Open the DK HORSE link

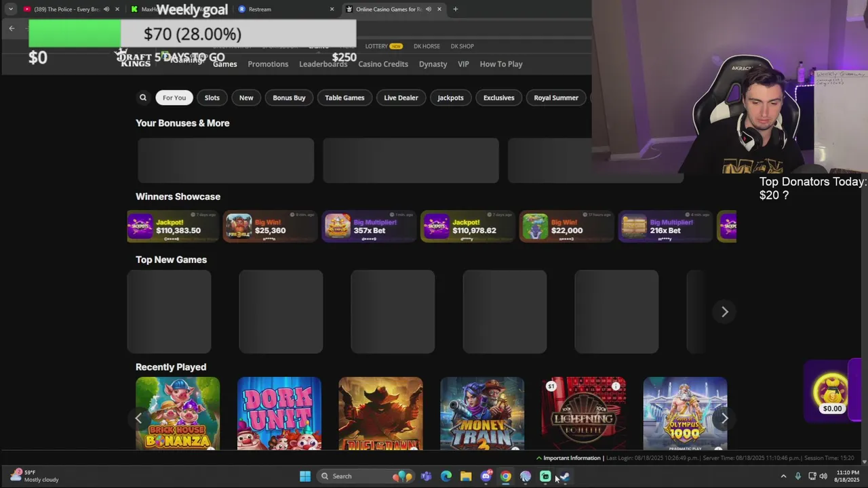point(427,46)
